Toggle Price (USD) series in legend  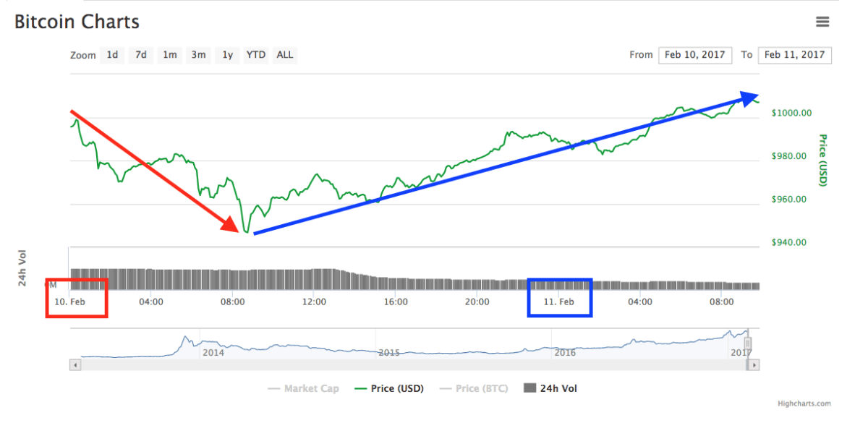click(x=389, y=388)
